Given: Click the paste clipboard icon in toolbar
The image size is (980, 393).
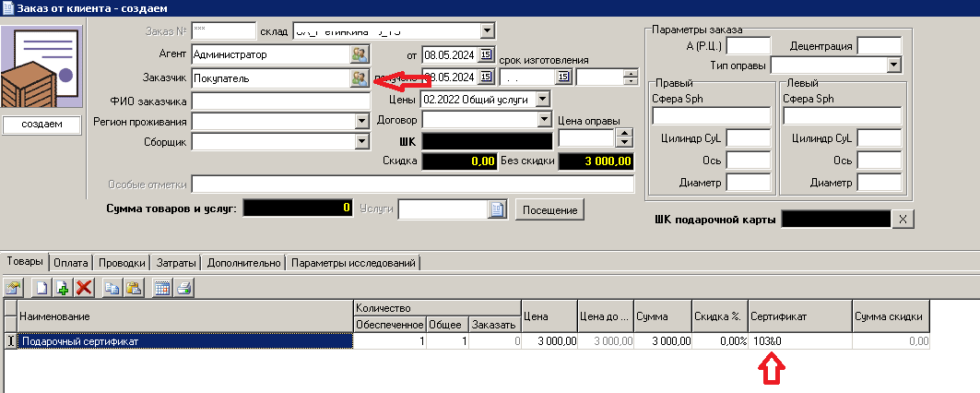Looking at the screenshot, I should click(134, 288).
